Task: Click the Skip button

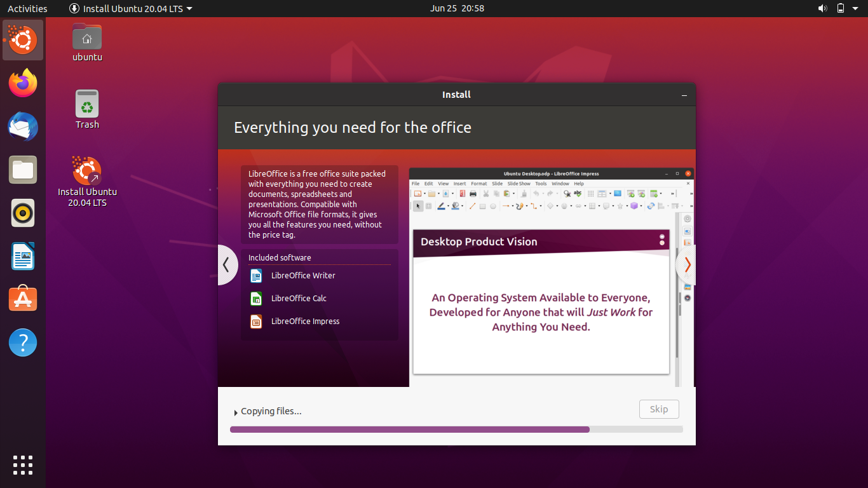Action: (x=659, y=409)
